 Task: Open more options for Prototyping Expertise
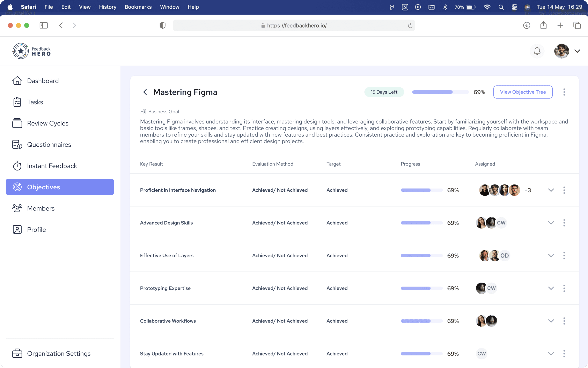coord(564,288)
